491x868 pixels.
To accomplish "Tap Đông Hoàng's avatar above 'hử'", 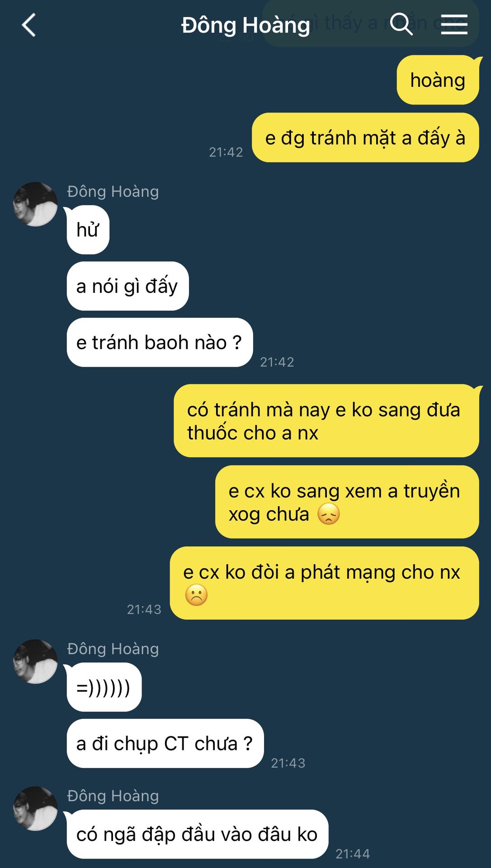I will point(35,204).
